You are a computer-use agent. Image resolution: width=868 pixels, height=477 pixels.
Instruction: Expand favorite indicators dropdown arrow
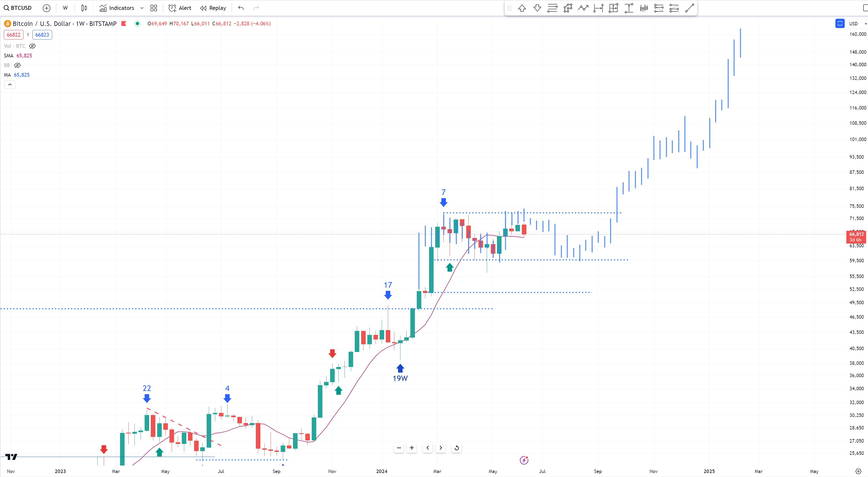pyautogui.click(x=142, y=8)
